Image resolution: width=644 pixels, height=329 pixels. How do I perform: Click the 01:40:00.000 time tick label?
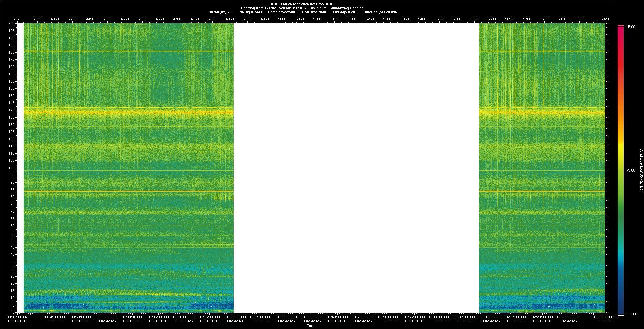coord(337,317)
